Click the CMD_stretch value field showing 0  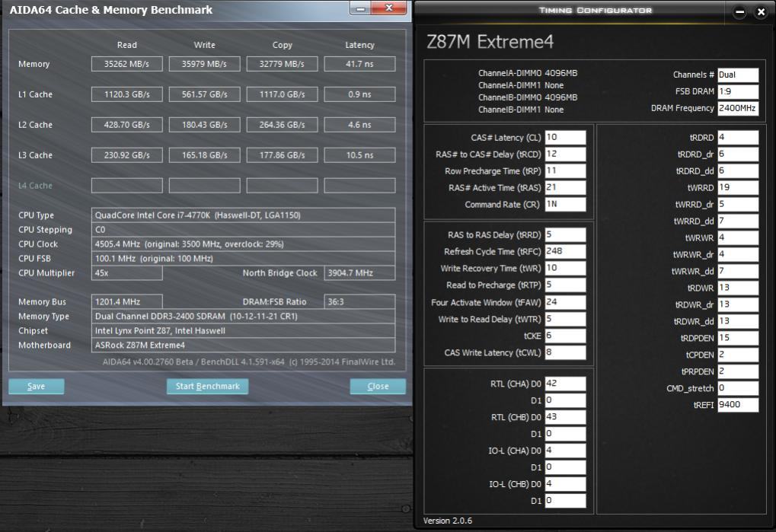coord(738,388)
